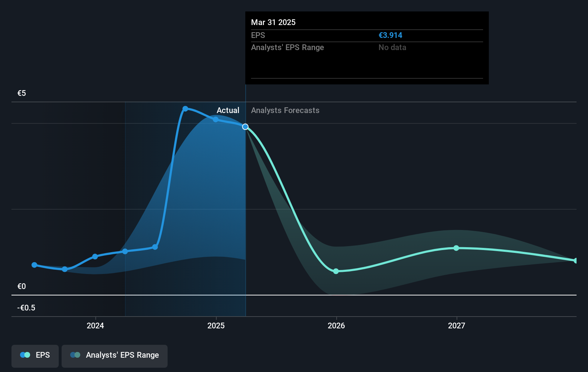The image size is (588, 372).
Task: Click the 2024 x-axis label
Action: [95, 325]
